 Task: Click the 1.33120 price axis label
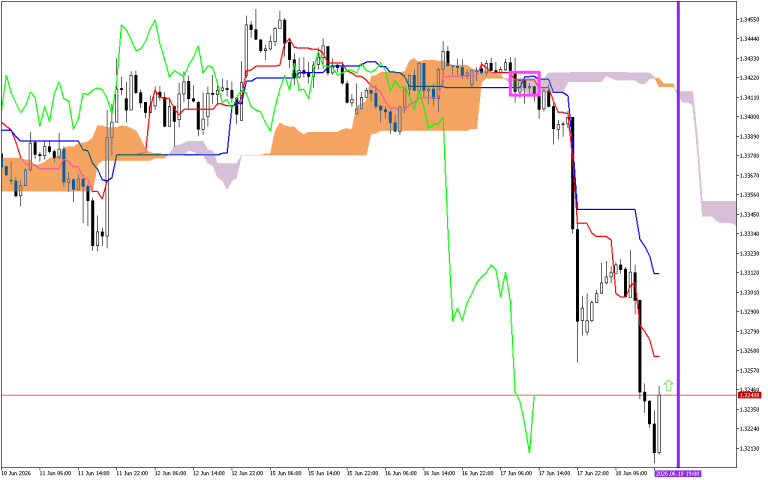(750, 273)
